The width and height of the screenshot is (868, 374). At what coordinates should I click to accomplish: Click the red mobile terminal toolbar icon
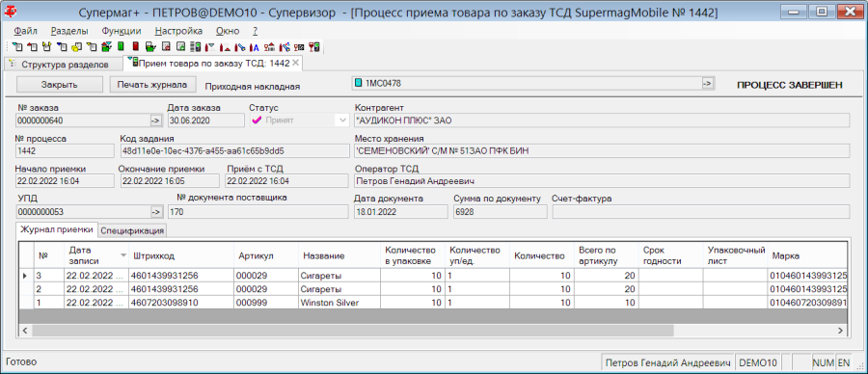click(136, 46)
